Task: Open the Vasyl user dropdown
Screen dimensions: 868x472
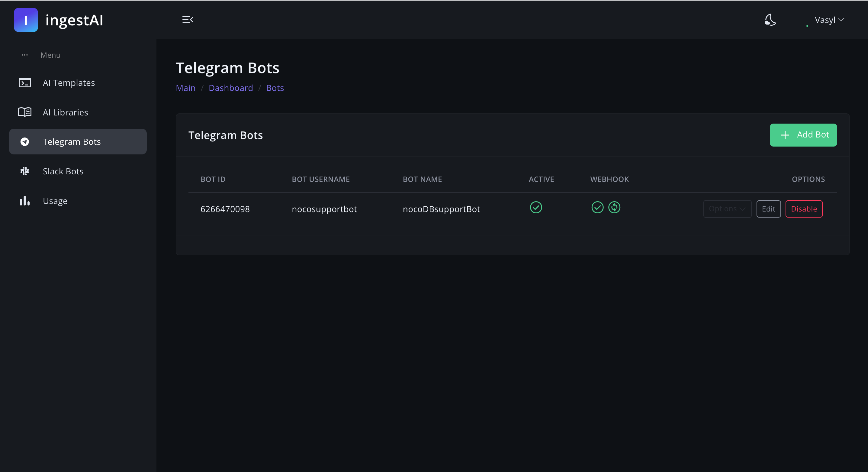Action: [829, 20]
